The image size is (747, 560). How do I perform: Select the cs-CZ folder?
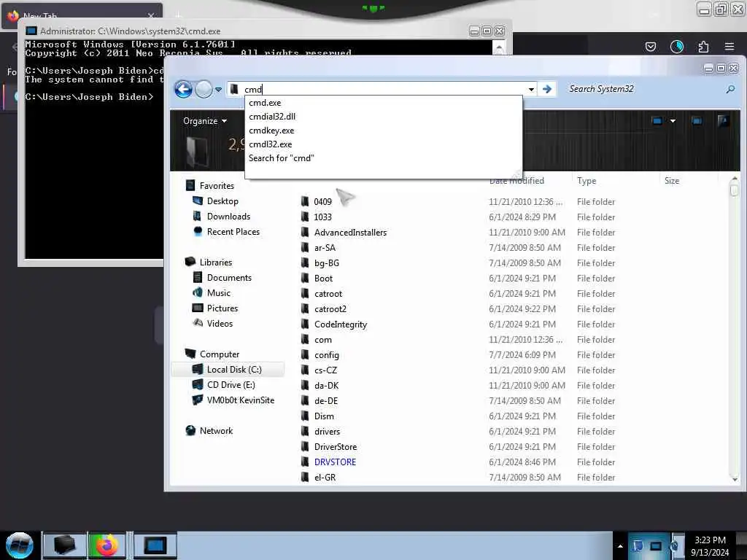(x=325, y=370)
